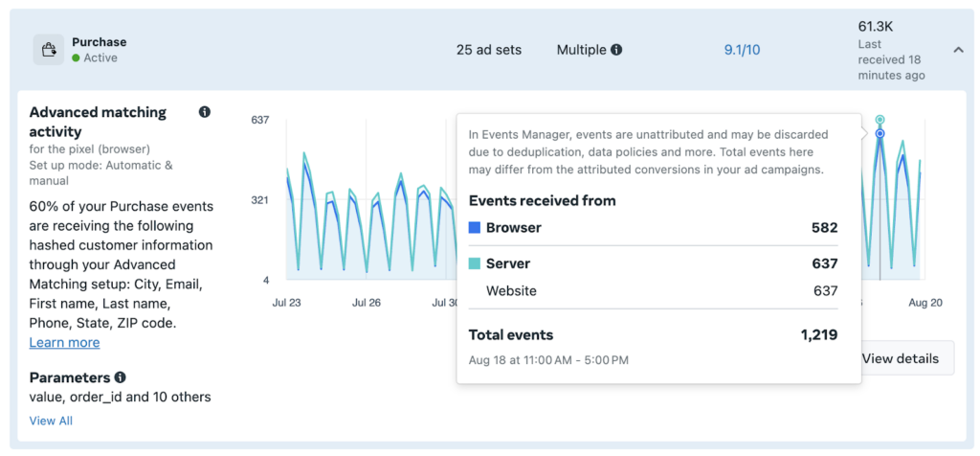Click View All under Parameters
The height and width of the screenshot is (456, 980).
click(x=51, y=421)
